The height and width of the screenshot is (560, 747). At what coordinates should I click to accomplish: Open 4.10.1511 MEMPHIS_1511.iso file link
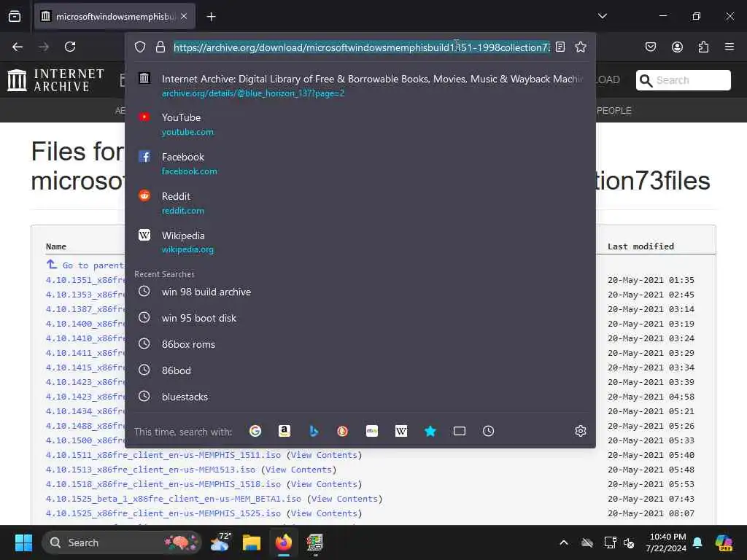163,455
